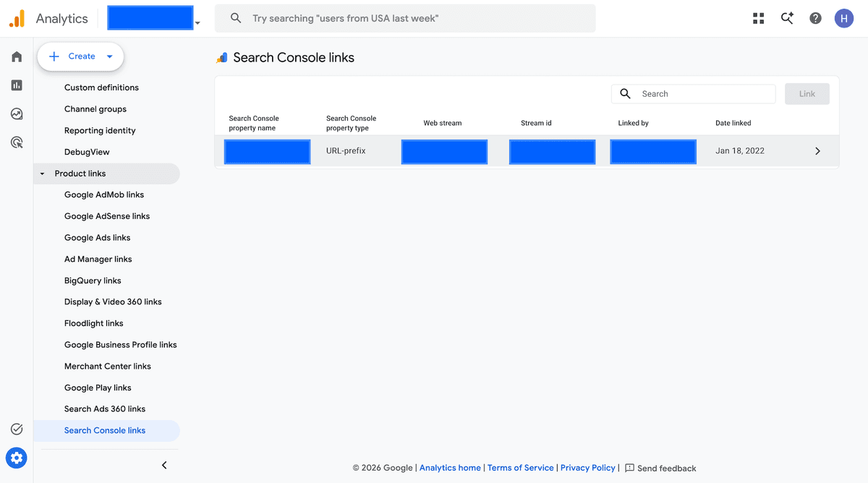The width and height of the screenshot is (868, 483).
Task: Open the checkmark icon above Admin gear
Action: 17,429
